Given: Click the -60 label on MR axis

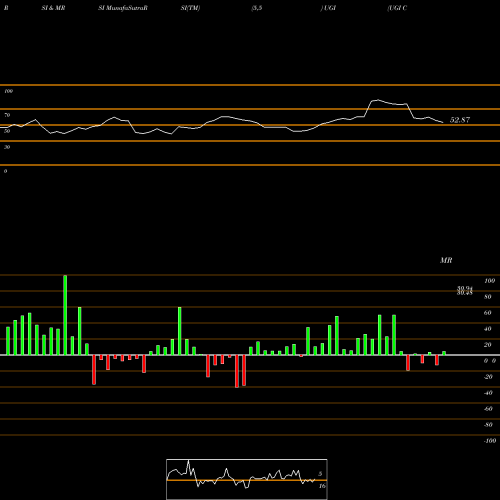Looking at the screenshot, I should [x=488, y=409].
